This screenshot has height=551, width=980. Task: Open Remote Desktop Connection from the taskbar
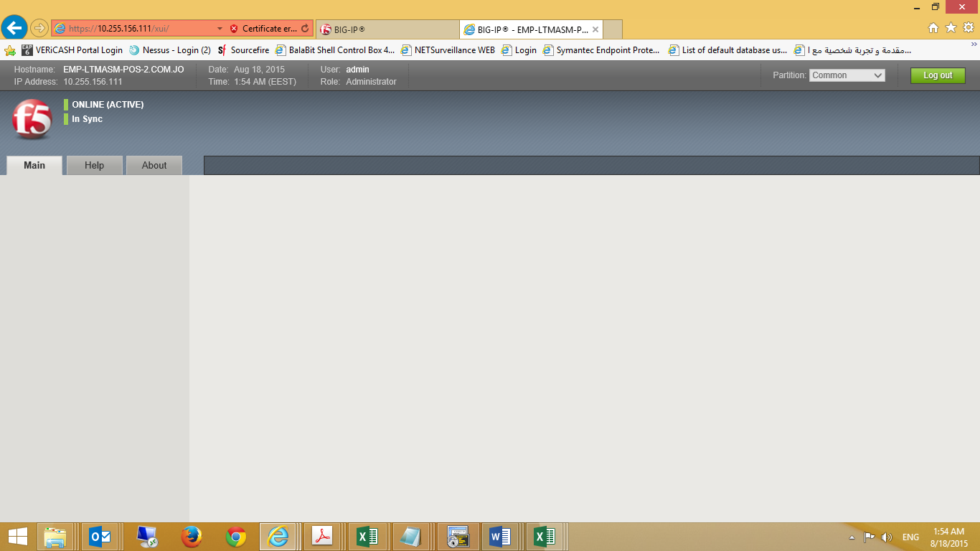[147, 537]
